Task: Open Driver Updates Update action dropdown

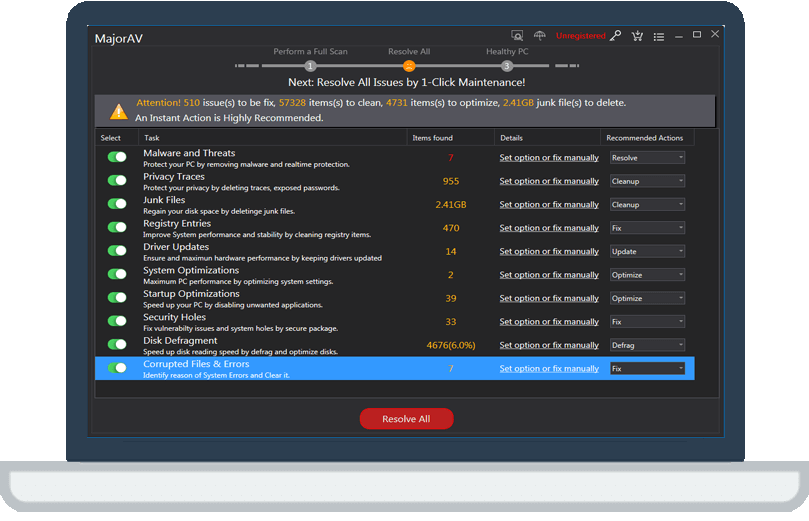Action: [648, 252]
